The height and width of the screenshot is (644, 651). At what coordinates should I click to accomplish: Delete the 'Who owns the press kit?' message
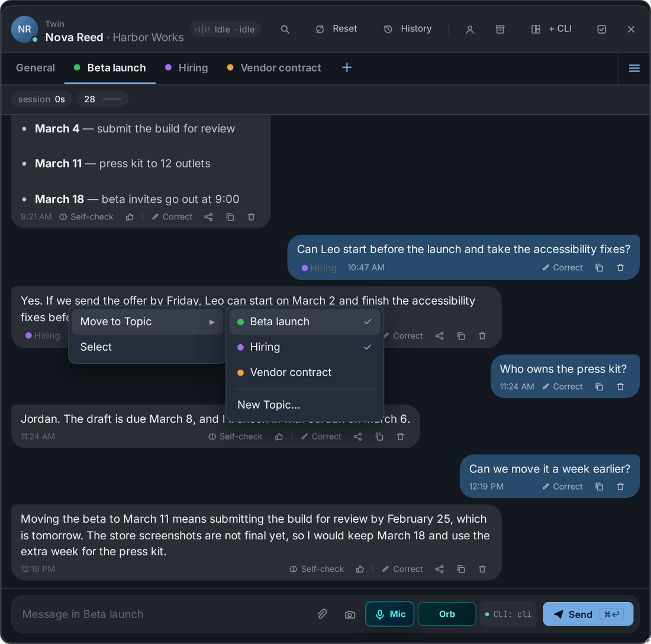click(620, 387)
